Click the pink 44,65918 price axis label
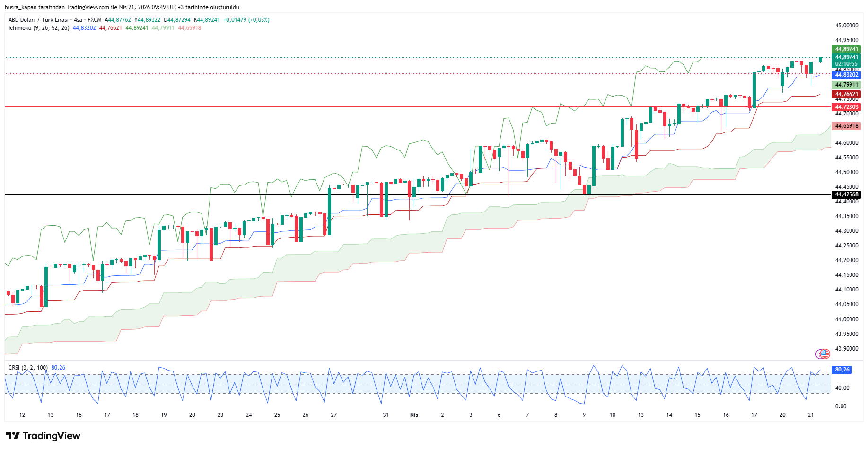 [846, 126]
